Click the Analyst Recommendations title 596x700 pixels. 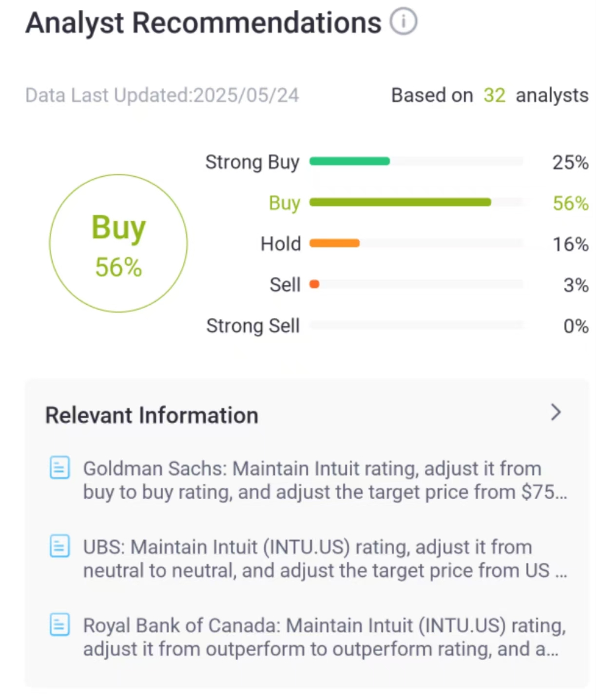[203, 23]
